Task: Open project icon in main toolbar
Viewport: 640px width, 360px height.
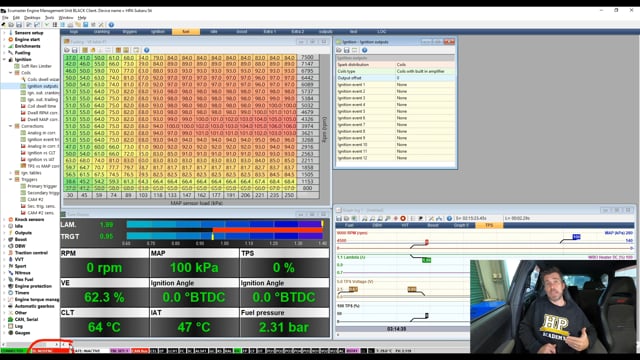Action: [11, 25]
